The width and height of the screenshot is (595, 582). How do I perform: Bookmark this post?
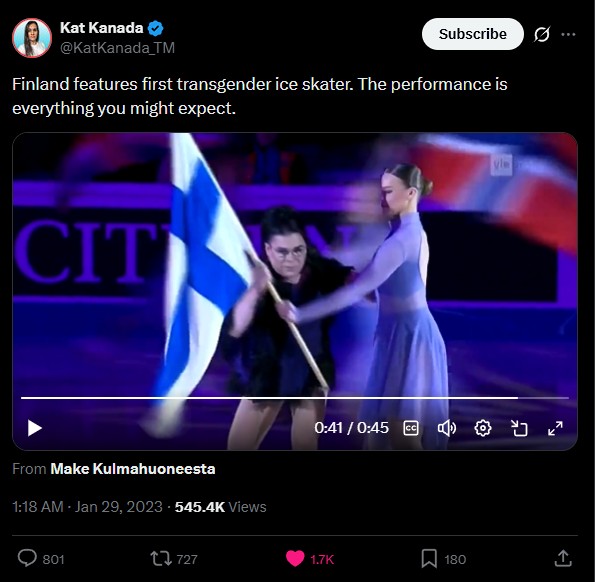[x=429, y=559]
